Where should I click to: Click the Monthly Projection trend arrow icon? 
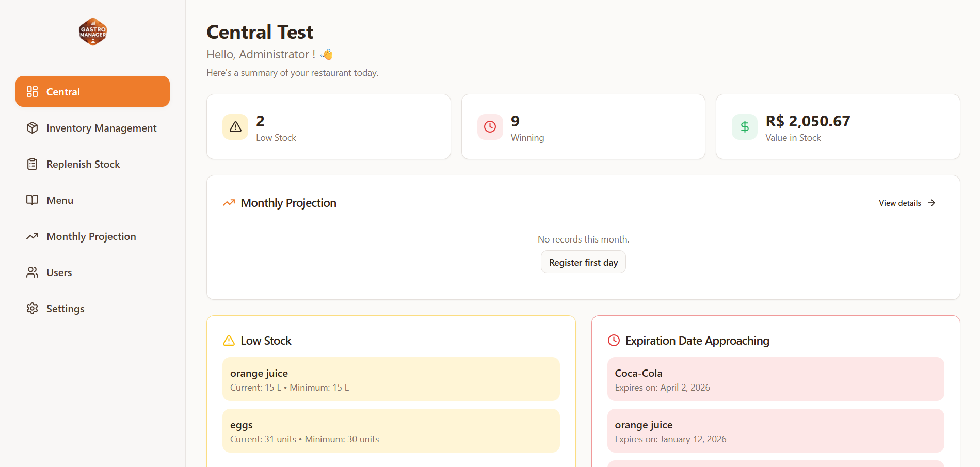(32, 236)
